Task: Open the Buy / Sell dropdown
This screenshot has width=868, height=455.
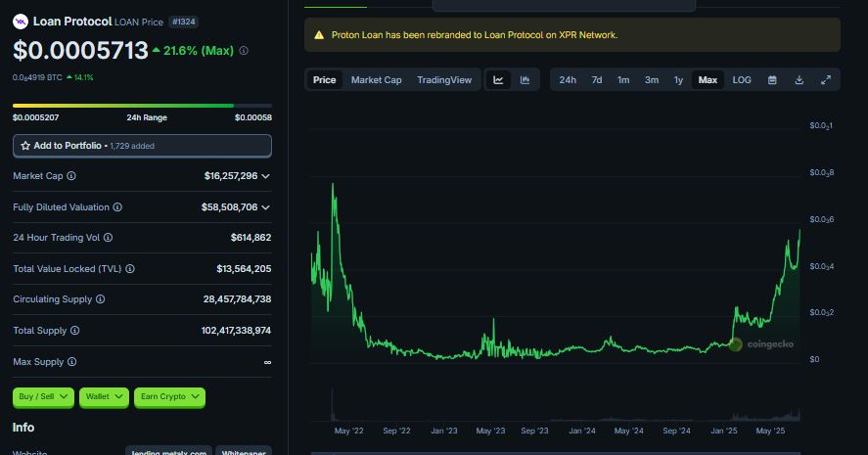Action: point(43,397)
